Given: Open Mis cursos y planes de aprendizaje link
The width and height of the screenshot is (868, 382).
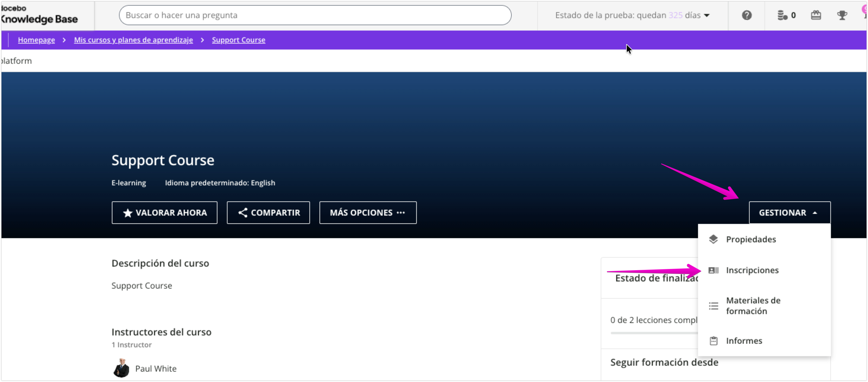Looking at the screenshot, I should (133, 40).
